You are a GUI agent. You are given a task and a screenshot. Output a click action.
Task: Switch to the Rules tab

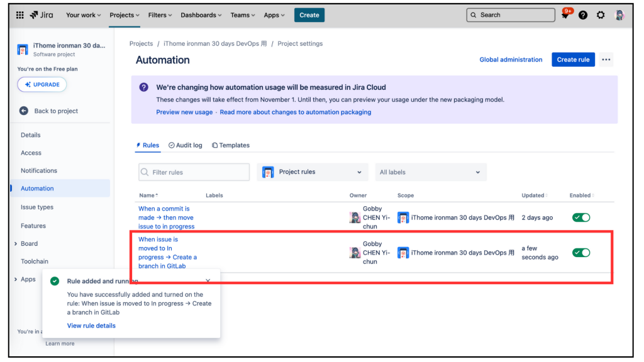pyautogui.click(x=147, y=145)
